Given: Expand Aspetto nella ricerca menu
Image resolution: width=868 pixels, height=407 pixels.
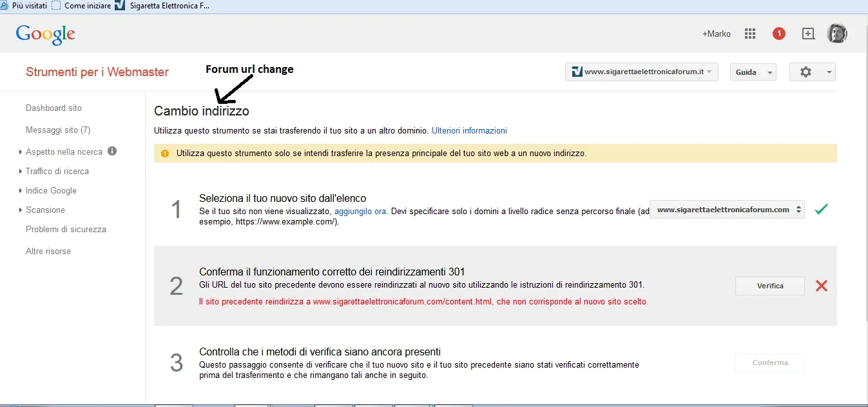Looking at the screenshot, I should coord(64,152).
